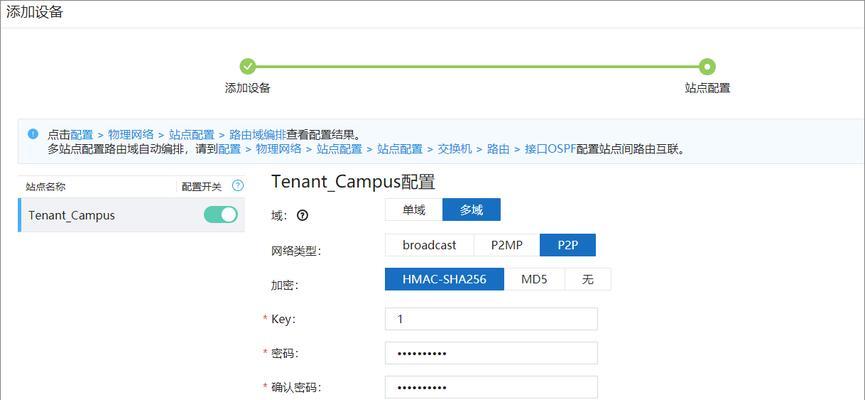Image resolution: width=865 pixels, height=400 pixels.
Task: Select Tenant_Campus site row
Action: tap(131, 215)
